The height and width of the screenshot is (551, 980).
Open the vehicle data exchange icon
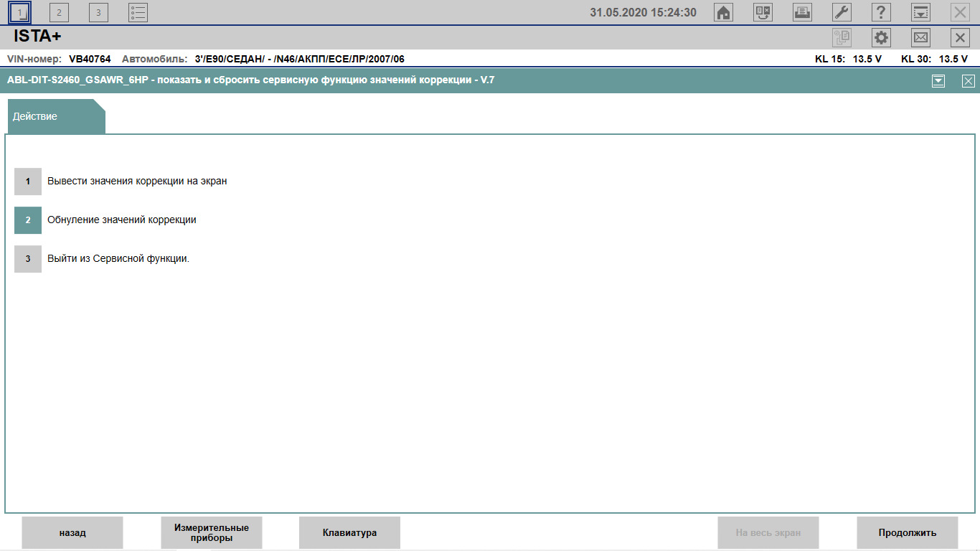pos(763,12)
